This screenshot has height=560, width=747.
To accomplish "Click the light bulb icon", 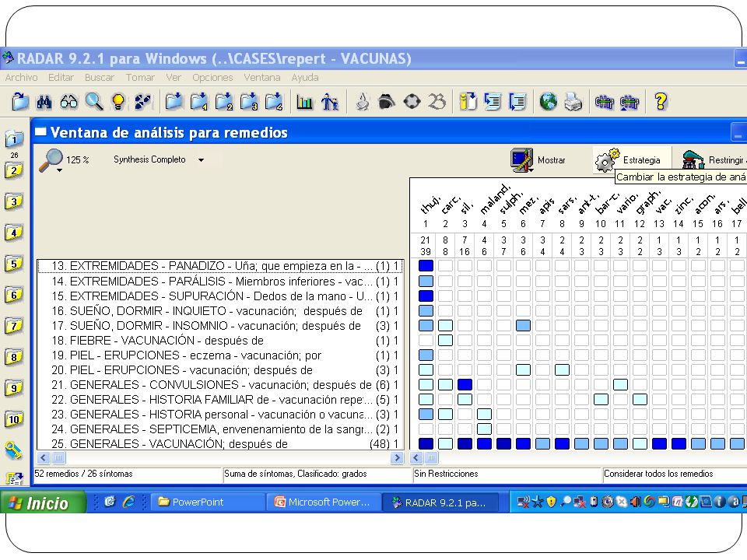I will (118, 102).
